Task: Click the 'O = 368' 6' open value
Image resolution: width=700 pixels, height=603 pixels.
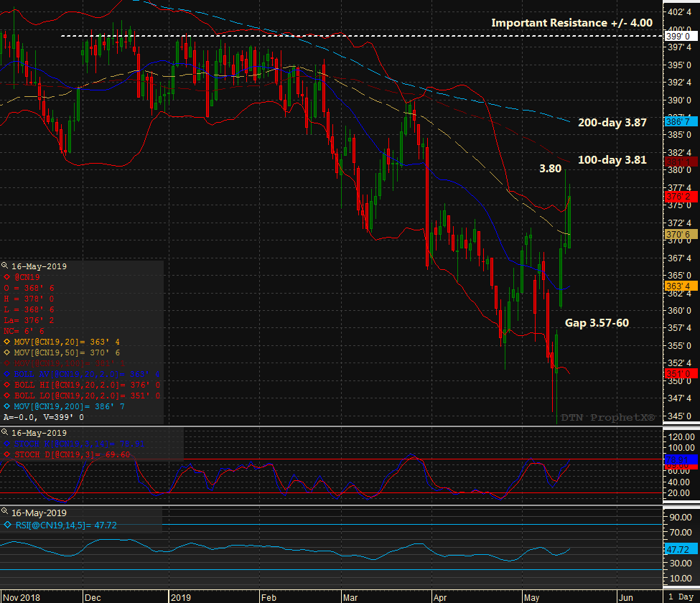Action: (x=29, y=288)
